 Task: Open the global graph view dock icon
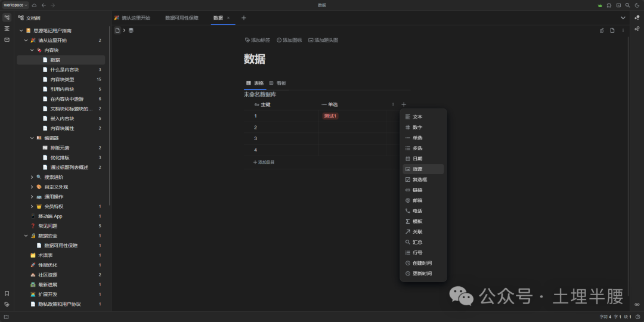point(637,18)
